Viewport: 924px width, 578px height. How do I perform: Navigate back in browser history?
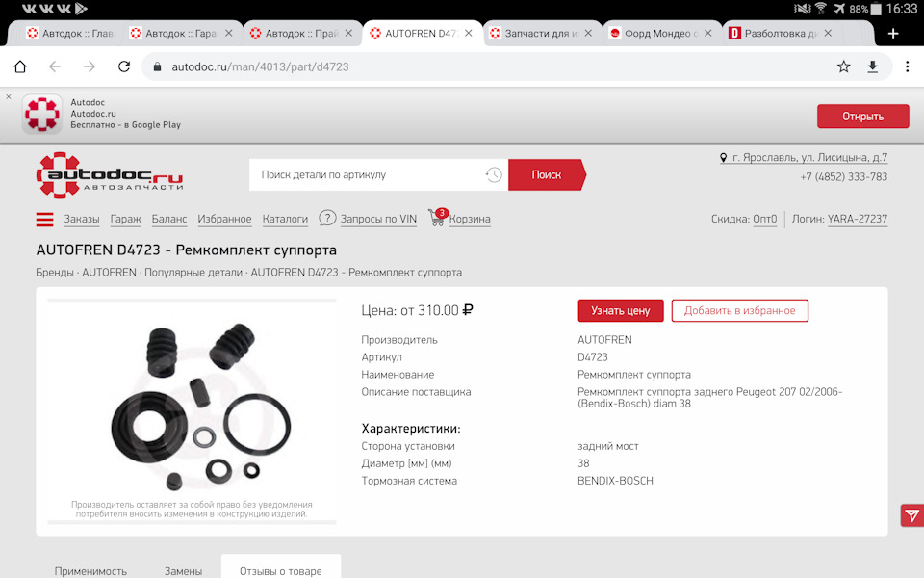pyautogui.click(x=55, y=66)
